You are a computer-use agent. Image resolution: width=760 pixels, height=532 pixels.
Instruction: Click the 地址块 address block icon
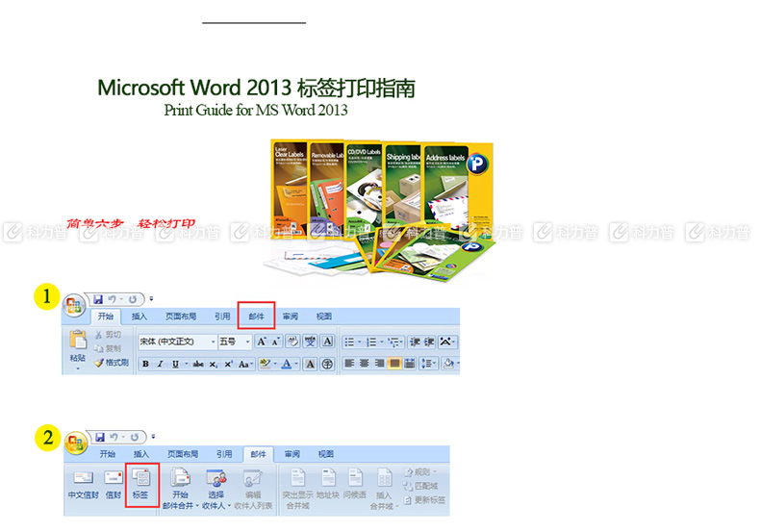(328, 477)
